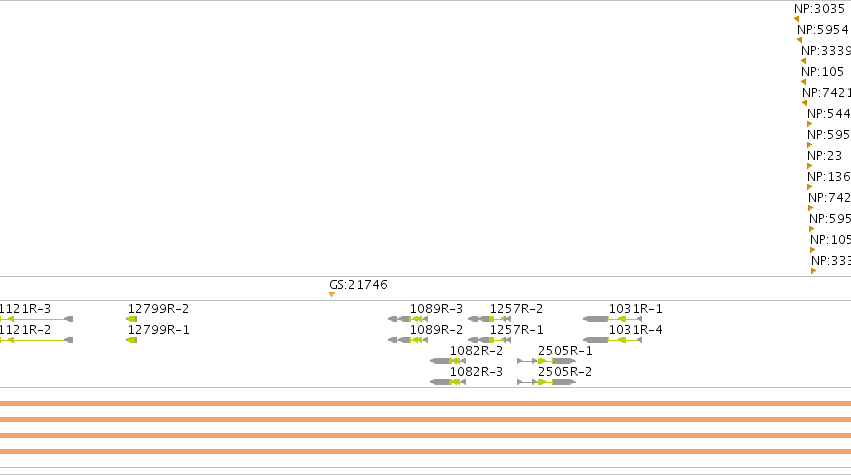This screenshot has height=475, width=851.
Task: Click the 1082R-2 transcript glyph
Action: (x=448, y=361)
